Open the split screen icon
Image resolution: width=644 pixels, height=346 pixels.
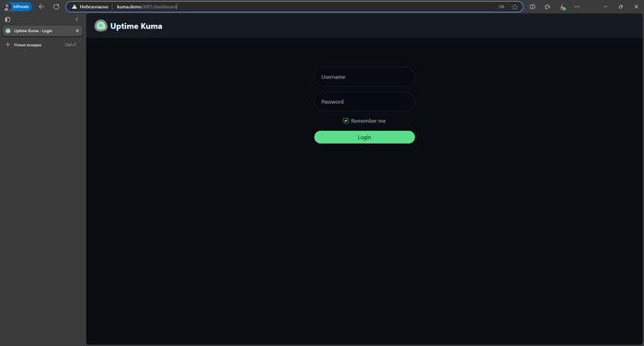[x=533, y=6]
